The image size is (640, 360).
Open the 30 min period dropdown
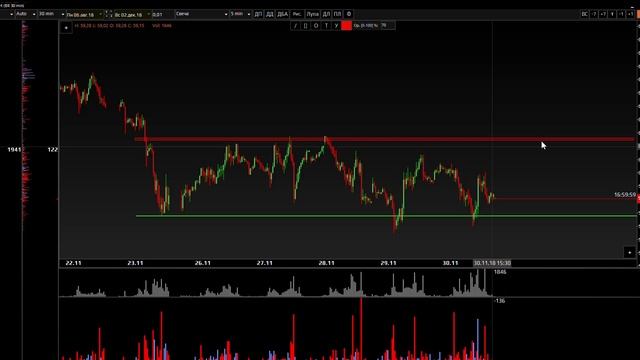click(51, 14)
